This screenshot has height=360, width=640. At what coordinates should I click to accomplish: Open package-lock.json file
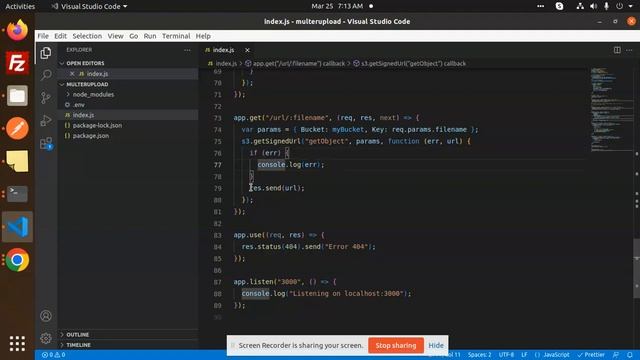click(97, 125)
